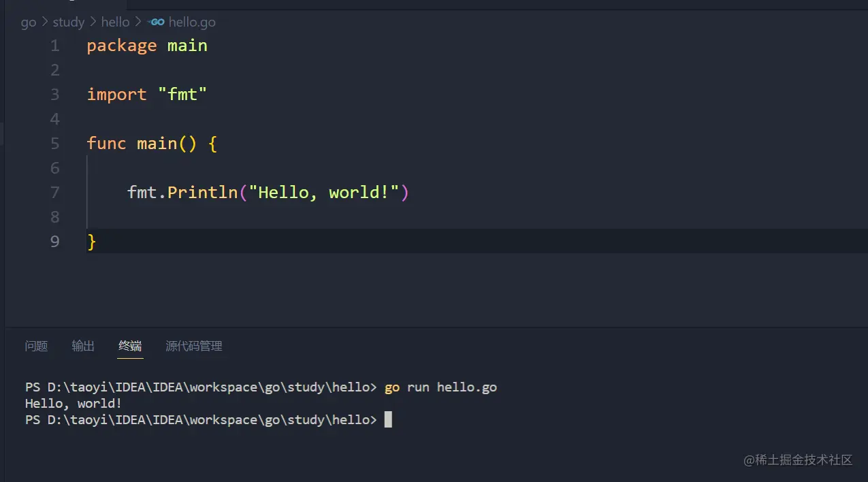Open the 'study' breadcrumb segment

point(69,22)
